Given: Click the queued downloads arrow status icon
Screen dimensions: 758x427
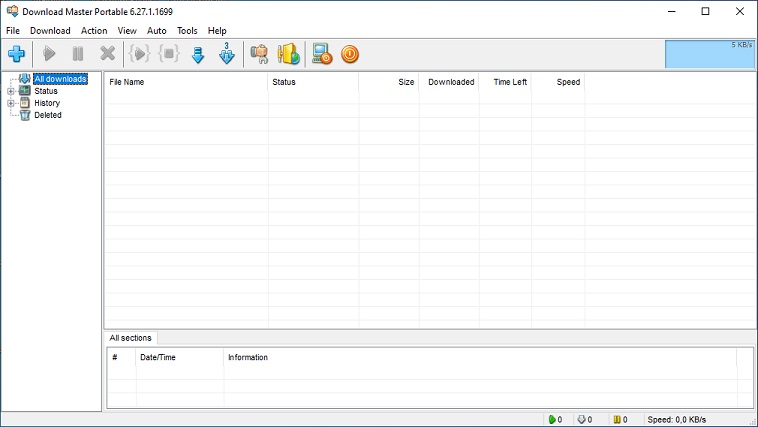Looking at the screenshot, I should (x=582, y=419).
